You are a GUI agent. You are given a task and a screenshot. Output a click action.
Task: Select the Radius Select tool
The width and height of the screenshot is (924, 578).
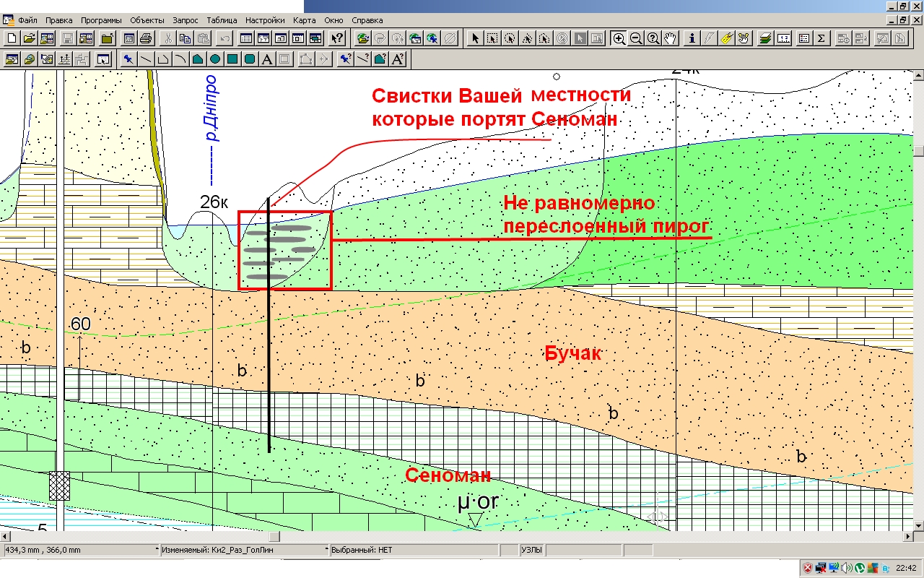(509, 38)
